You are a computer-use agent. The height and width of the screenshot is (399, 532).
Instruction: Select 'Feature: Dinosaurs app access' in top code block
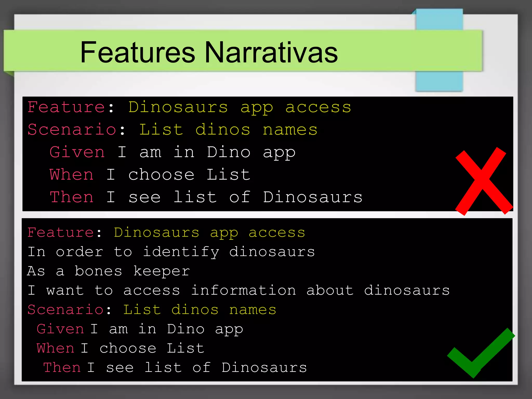click(x=189, y=107)
